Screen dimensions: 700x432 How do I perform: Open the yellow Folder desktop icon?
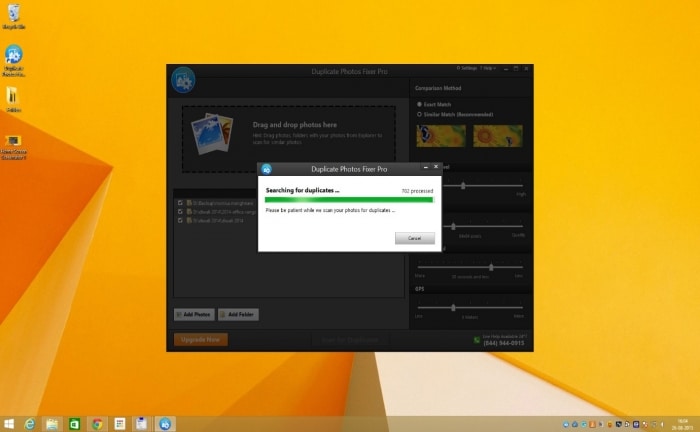click(x=14, y=96)
